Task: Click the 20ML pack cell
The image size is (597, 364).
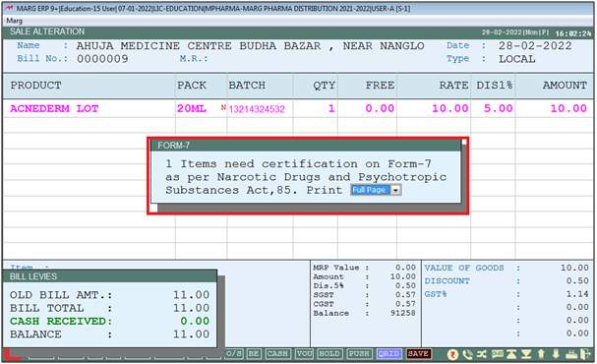Action: tap(192, 108)
